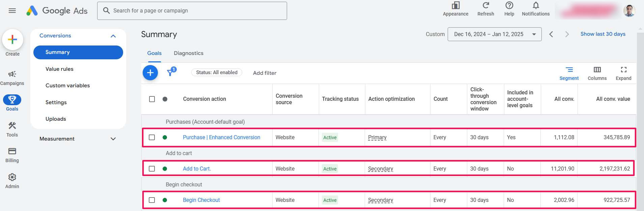The height and width of the screenshot is (211, 644).
Task: Sort by All conv. value column header
Action: click(x=613, y=99)
